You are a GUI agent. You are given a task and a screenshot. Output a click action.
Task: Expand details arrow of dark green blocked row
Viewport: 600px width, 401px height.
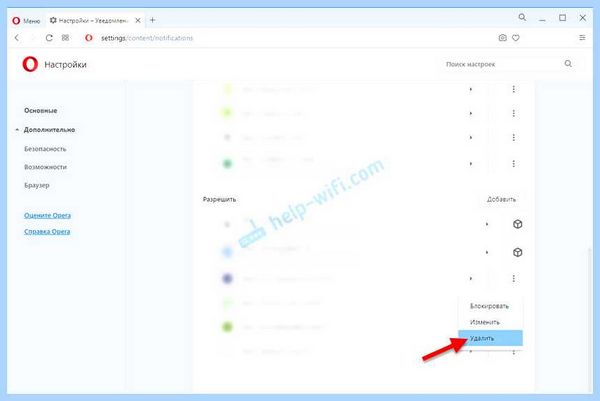point(471,164)
